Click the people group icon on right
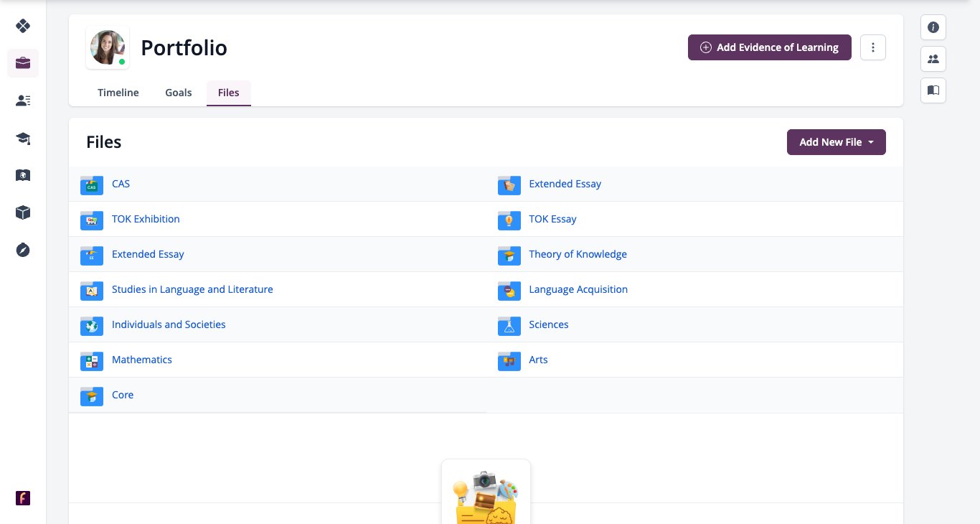This screenshot has height=524, width=980. [x=933, y=59]
